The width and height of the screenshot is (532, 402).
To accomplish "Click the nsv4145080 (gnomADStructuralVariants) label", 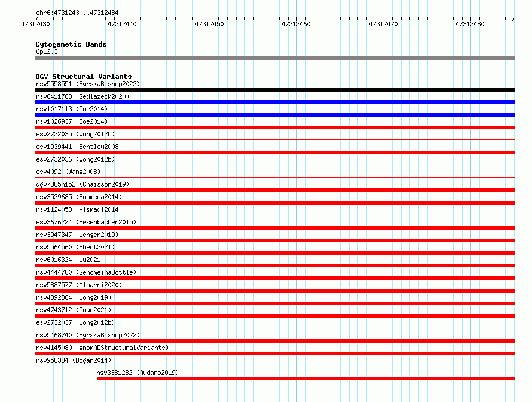I will pyautogui.click(x=102, y=348).
